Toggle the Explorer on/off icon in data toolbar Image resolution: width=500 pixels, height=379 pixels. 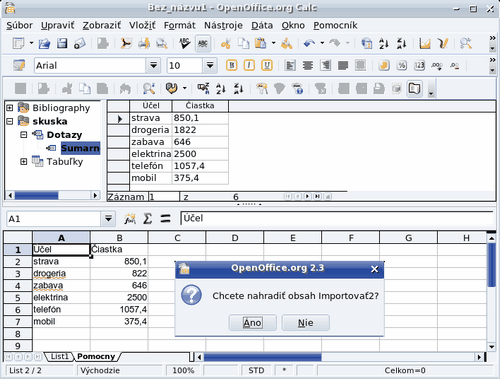tap(414, 89)
